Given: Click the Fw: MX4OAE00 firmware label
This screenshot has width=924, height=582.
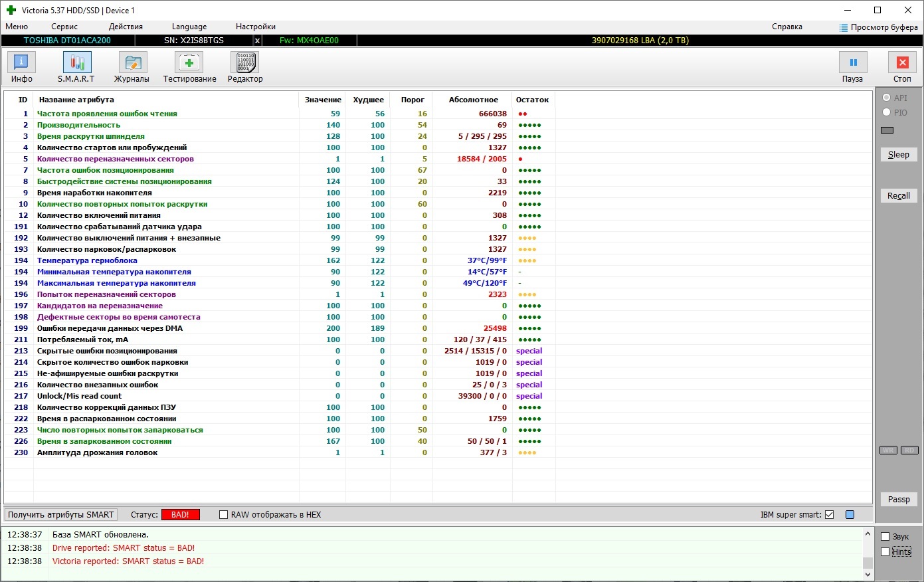Looking at the screenshot, I should coord(309,41).
